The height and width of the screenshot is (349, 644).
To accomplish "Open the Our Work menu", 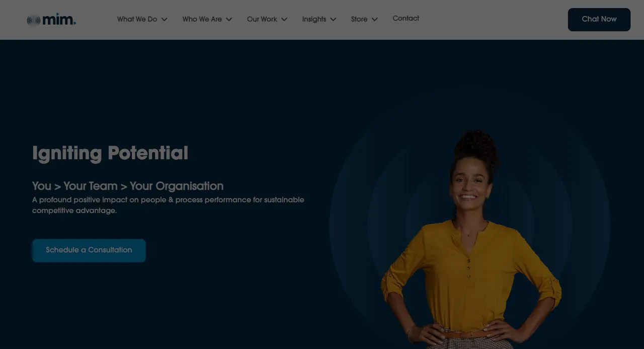I will 262,19.
